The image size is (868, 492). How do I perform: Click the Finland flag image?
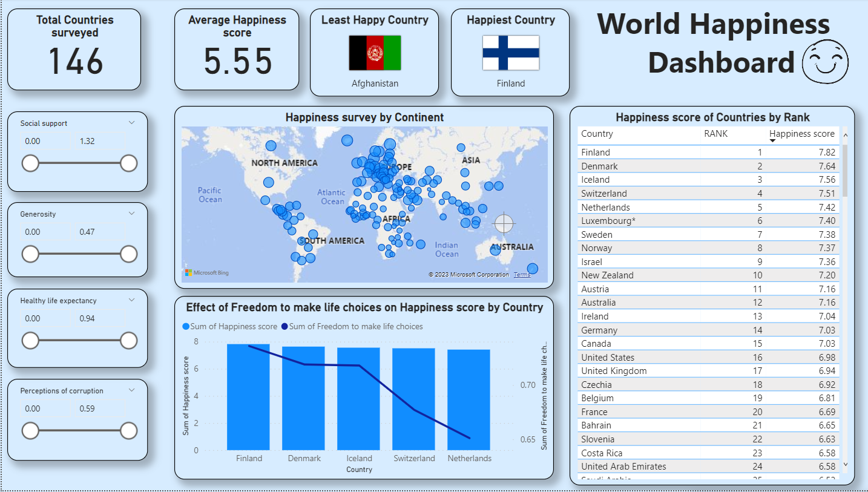tap(510, 53)
